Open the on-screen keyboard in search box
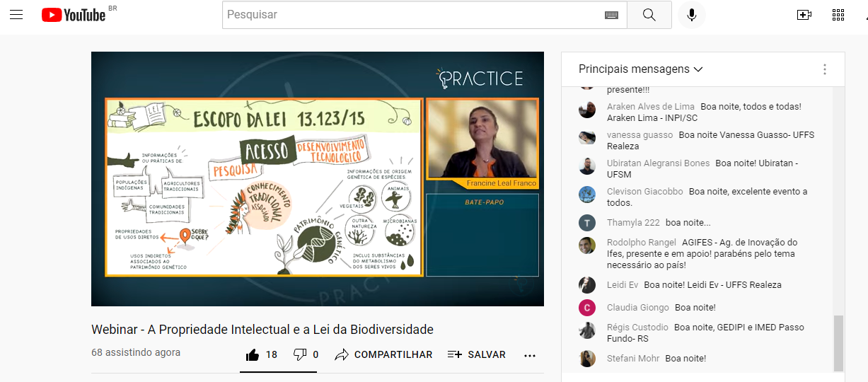Image resolution: width=868 pixels, height=382 pixels. pos(611,15)
